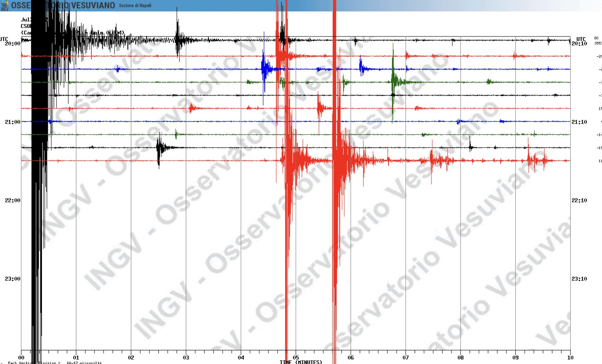Click the "Gain 0.004)" text above the plot
This screenshot has height=364, width=602.
tap(108, 33)
